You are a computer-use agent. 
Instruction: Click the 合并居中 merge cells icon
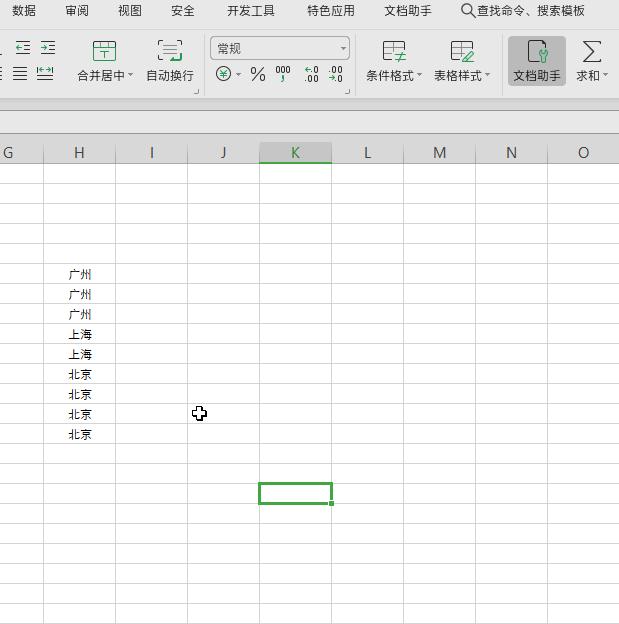pyautogui.click(x=104, y=51)
